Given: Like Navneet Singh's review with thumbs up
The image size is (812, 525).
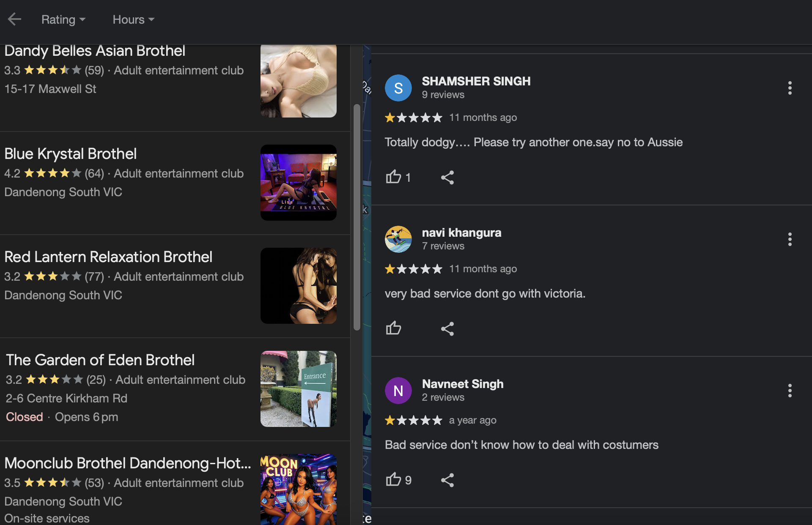Looking at the screenshot, I should click(393, 479).
